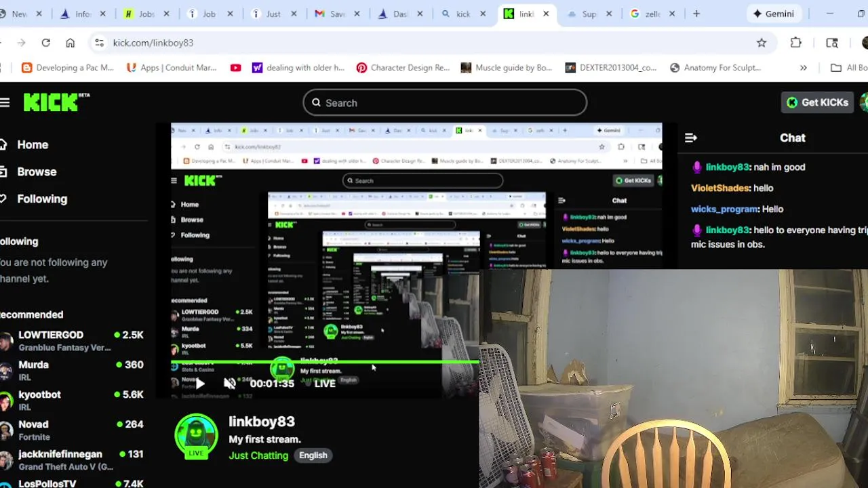Play the live stream video
The image size is (868, 488).
coord(200,384)
